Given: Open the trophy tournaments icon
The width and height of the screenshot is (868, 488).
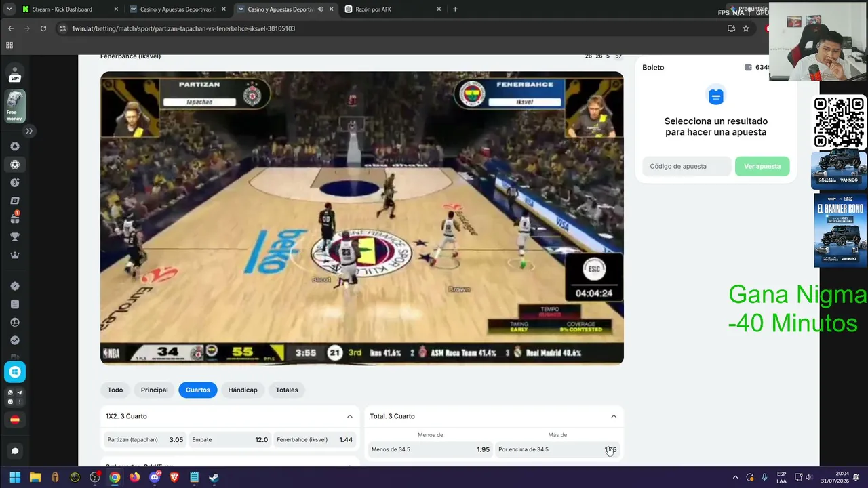Looking at the screenshot, I should point(15,237).
